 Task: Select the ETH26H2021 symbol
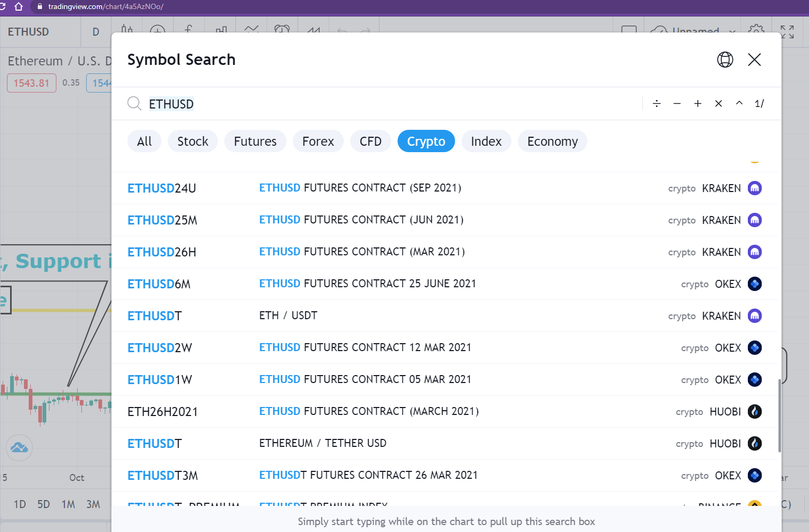click(x=163, y=412)
